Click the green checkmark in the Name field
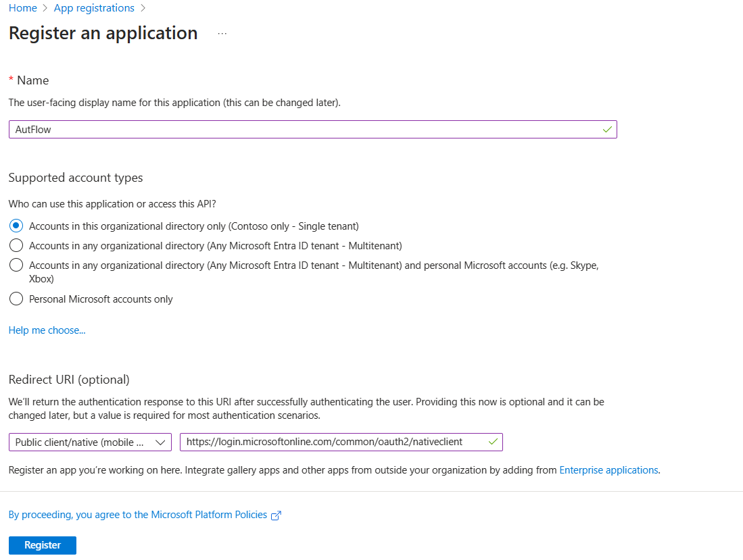Image resolution: width=743 pixels, height=560 pixels. [606, 129]
